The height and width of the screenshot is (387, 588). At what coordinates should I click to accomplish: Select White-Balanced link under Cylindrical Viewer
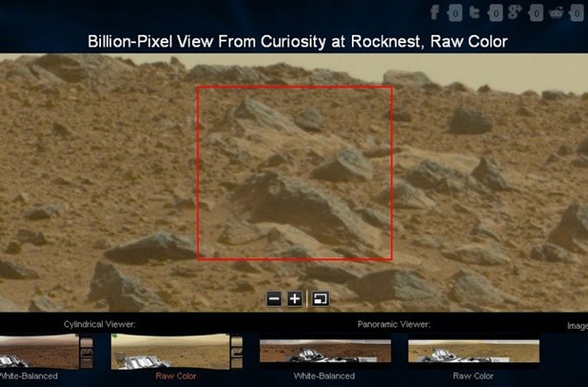tap(28, 376)
